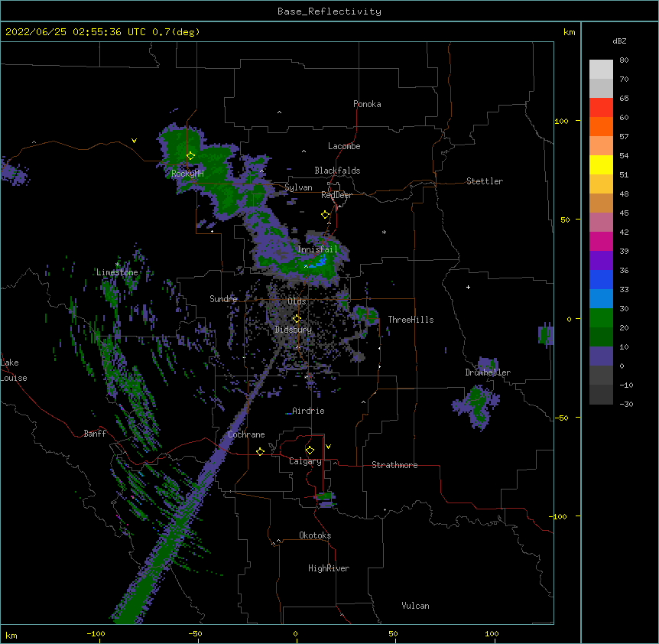659x644 pixels.
Task: Click the yellow diamond marker above Calgary
Action: 310,450
